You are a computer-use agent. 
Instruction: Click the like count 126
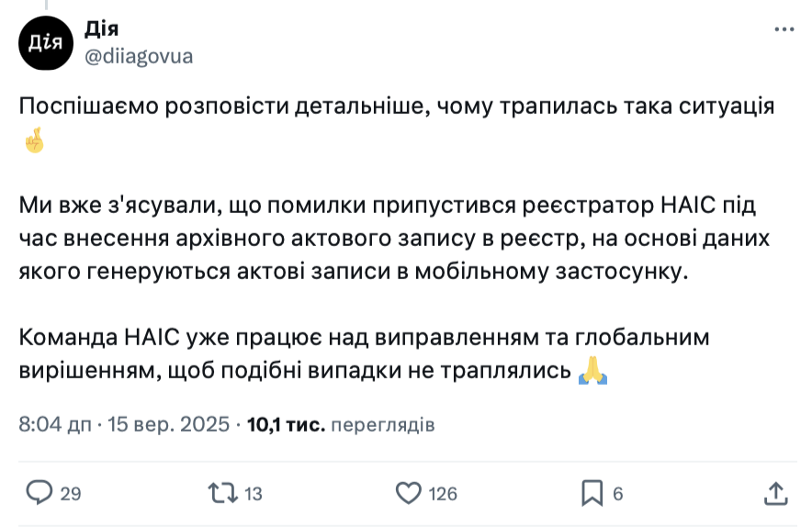[x=443, y=494]
